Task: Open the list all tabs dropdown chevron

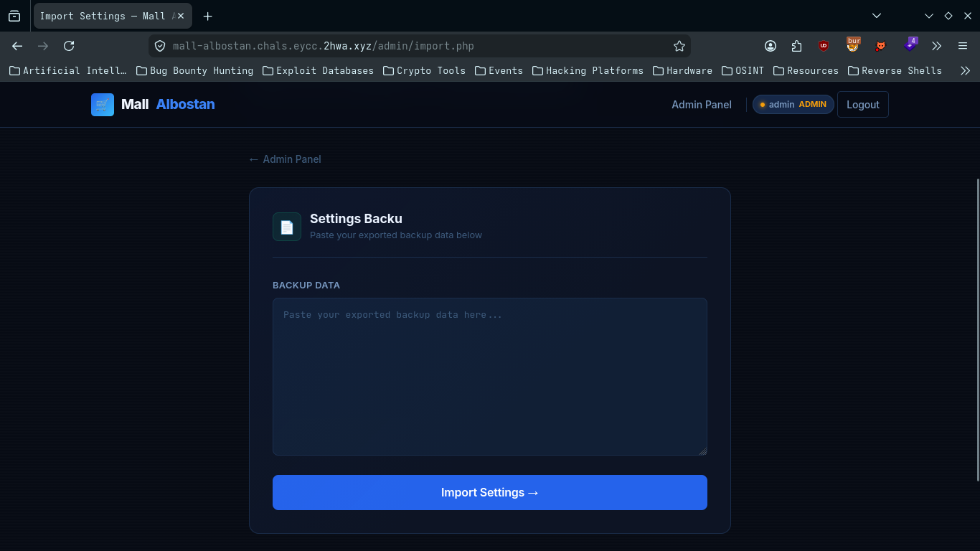Action: click(876, 16)
